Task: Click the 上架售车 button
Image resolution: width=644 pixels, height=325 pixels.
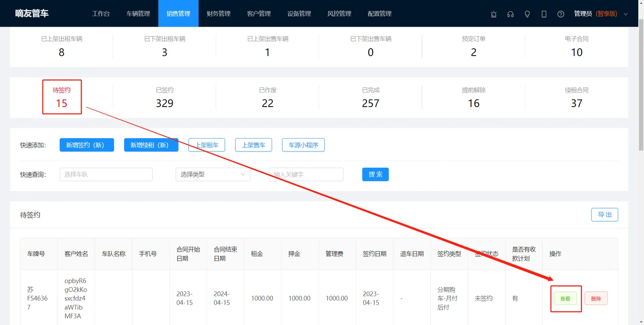Action: [254, 145]
